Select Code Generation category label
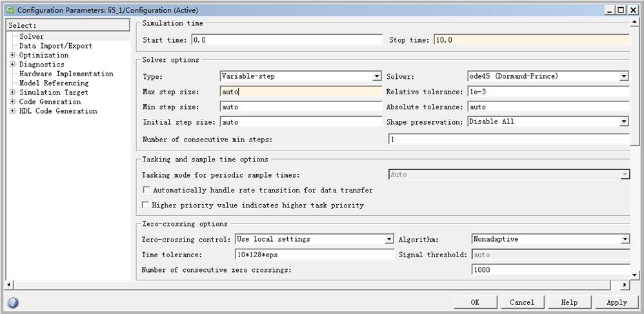This screenshot has height=314, width=644. pyautogui.click(x=50, y=101)
